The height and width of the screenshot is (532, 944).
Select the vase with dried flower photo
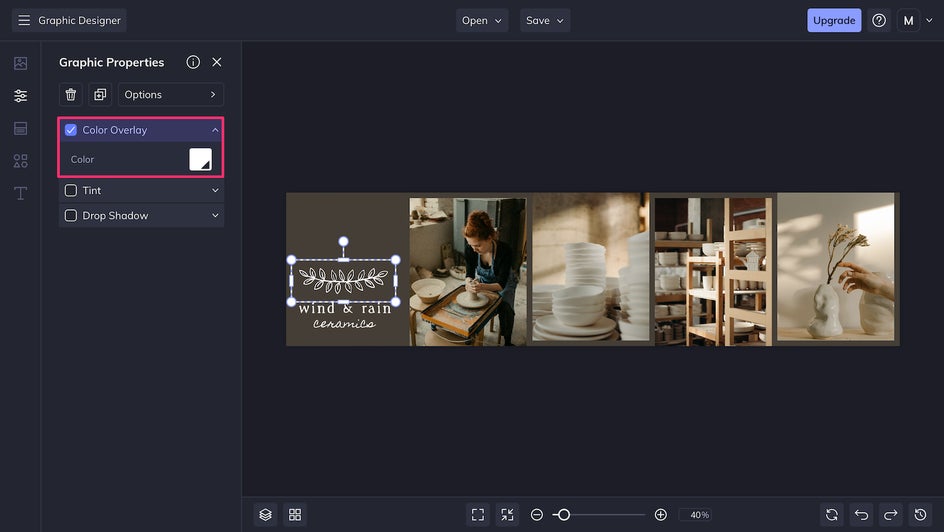click(836, 267)
